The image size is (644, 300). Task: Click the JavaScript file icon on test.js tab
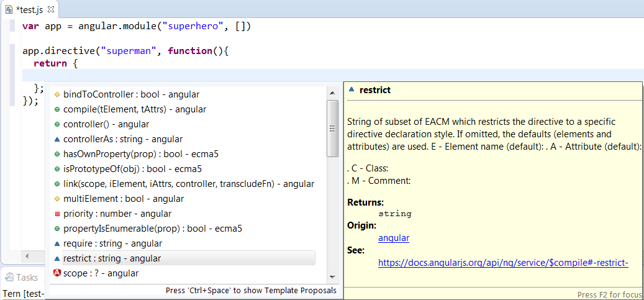point(9,9)
